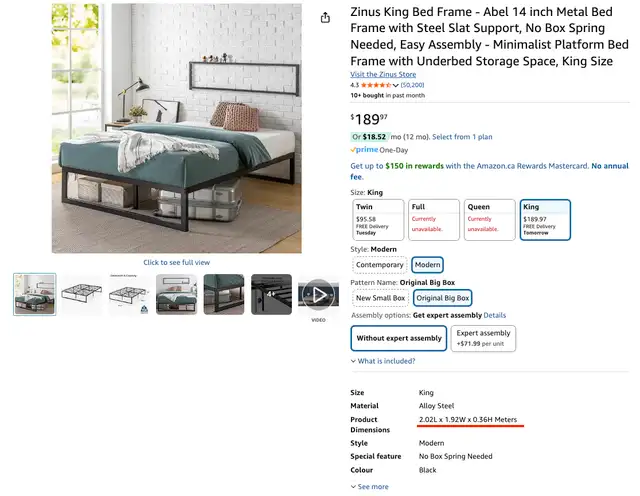640x496 pixels.
Task: Select the first bed frame thumbnail
Action: click(x=35, y=294)
